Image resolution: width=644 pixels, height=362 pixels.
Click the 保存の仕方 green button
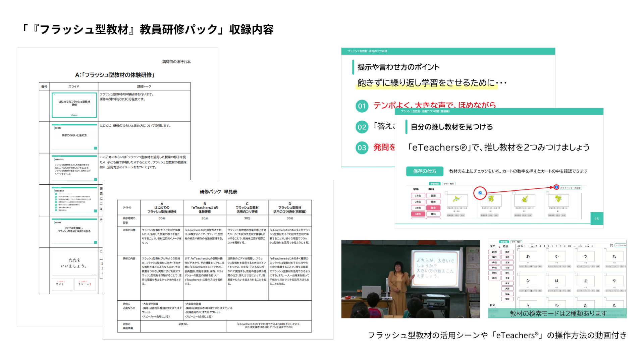pyautogui.click(x=425, y=171)
